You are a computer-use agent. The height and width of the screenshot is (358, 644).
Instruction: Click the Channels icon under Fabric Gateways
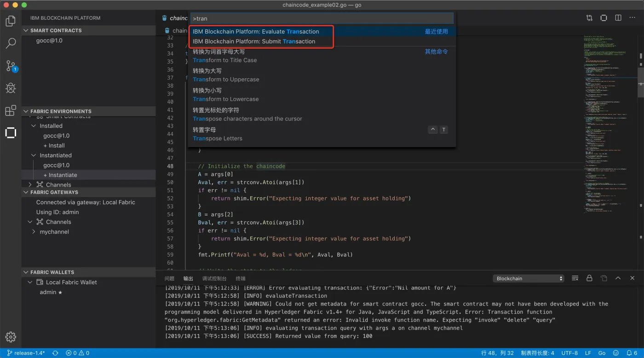click(x=40, y=222)
